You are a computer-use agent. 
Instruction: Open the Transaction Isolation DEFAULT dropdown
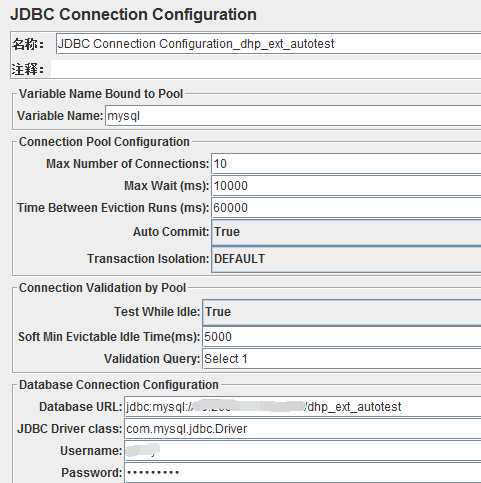346,259
